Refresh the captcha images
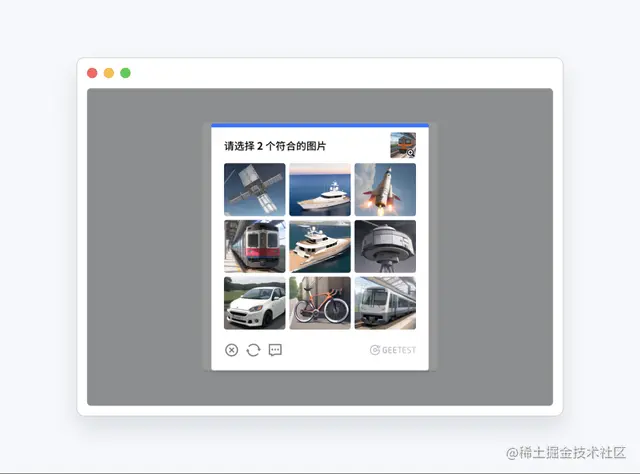Image resolution: width=640 pixels, height=474 pixels. click(x=253, y=350)
